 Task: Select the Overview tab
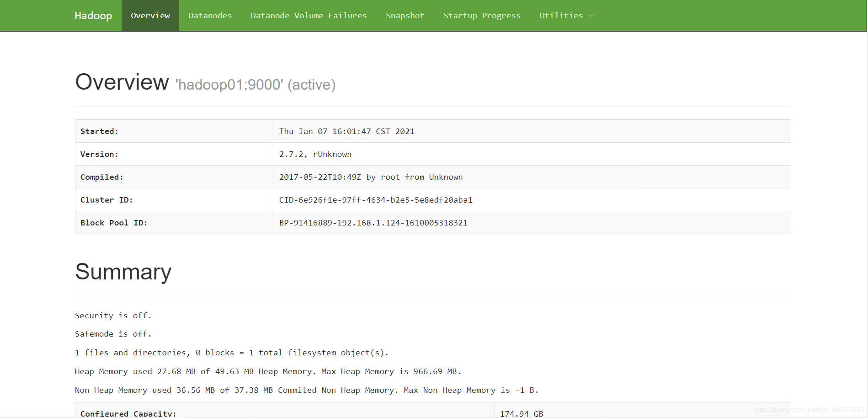tap(150, 16)
